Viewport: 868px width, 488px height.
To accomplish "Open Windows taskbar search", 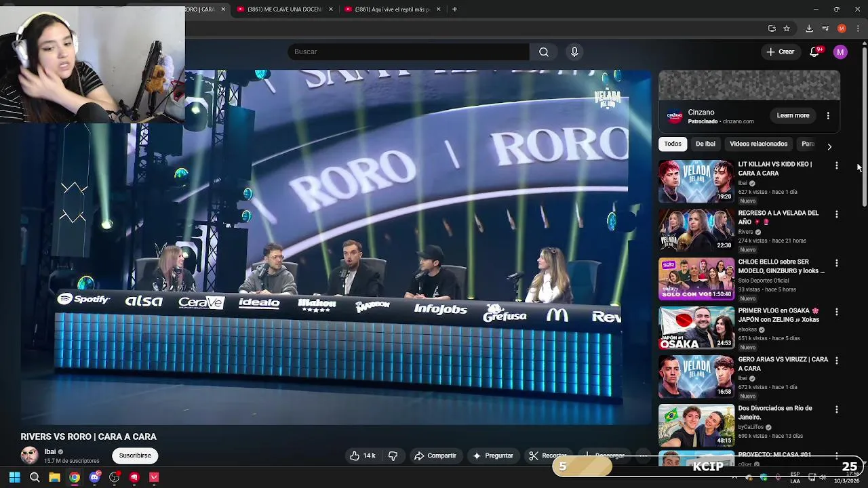I will coord(35,477).
